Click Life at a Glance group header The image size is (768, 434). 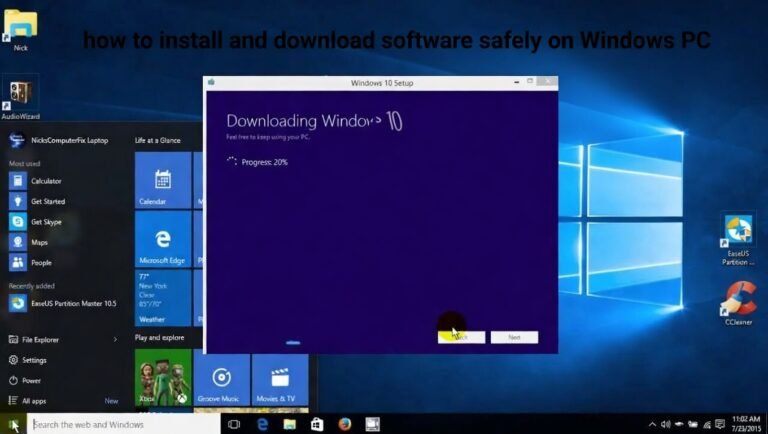158,141
